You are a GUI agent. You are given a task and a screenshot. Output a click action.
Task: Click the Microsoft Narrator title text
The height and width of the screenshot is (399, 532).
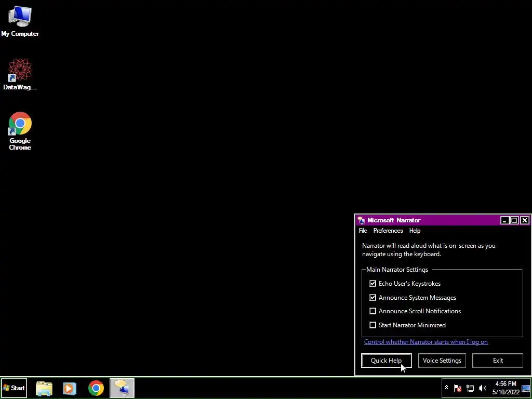click(x=394, y=220)
